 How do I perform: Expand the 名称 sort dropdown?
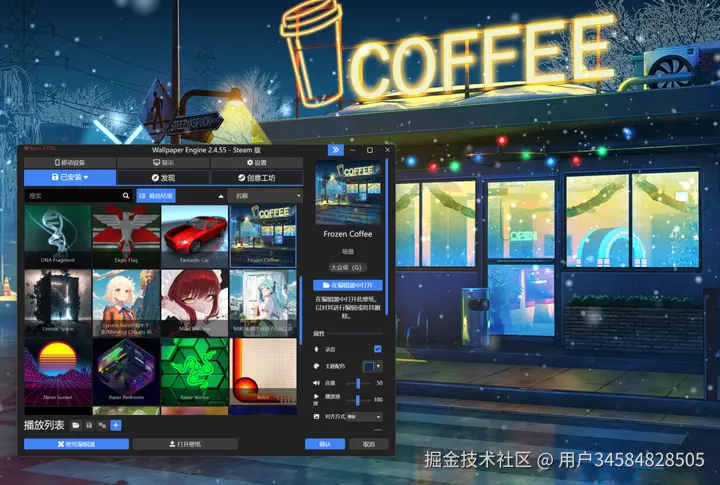click(266, 196)
